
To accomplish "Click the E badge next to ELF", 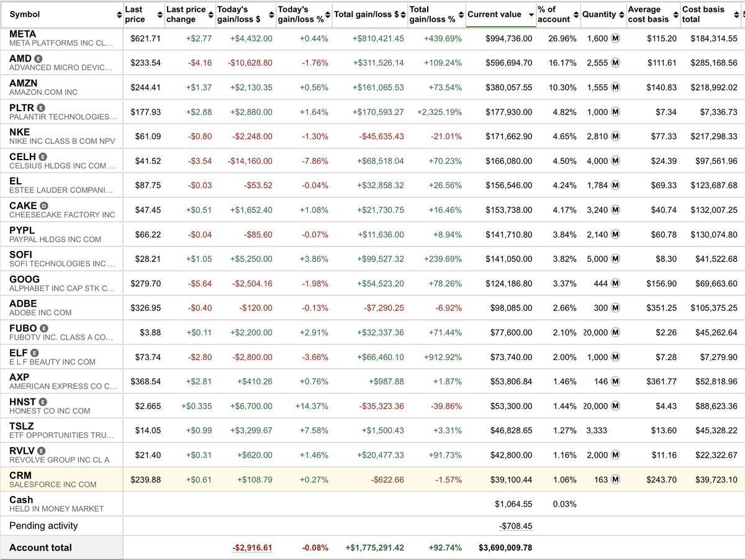I will pos(34,353).
